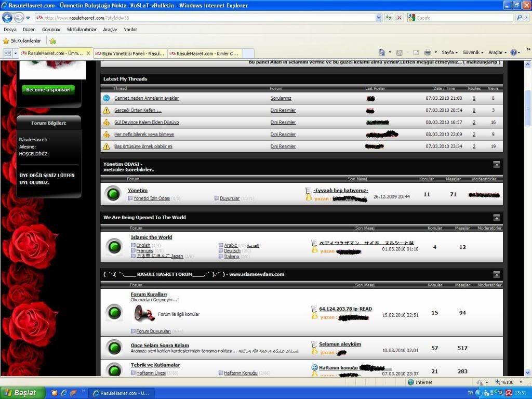Collapse the Yönetim ODASI category
Image resolution: width=532 pixels, height=399 pixels.
[496, 165]
